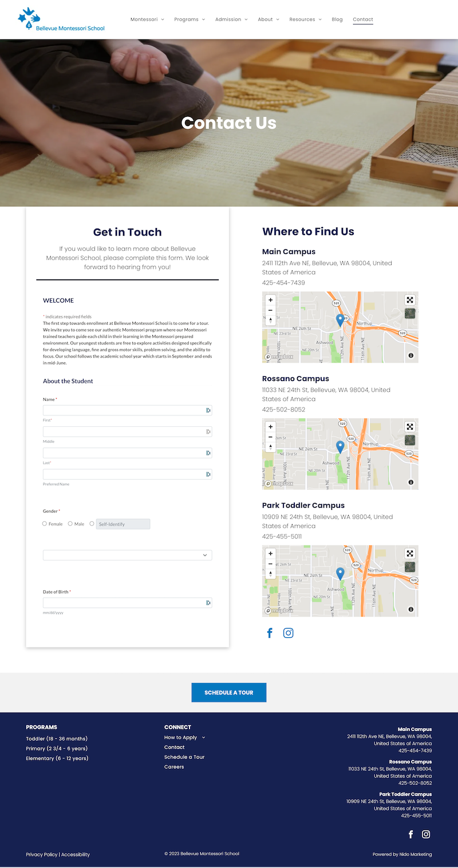Click the Bellevue Montessori School logo

pos(61,19)
